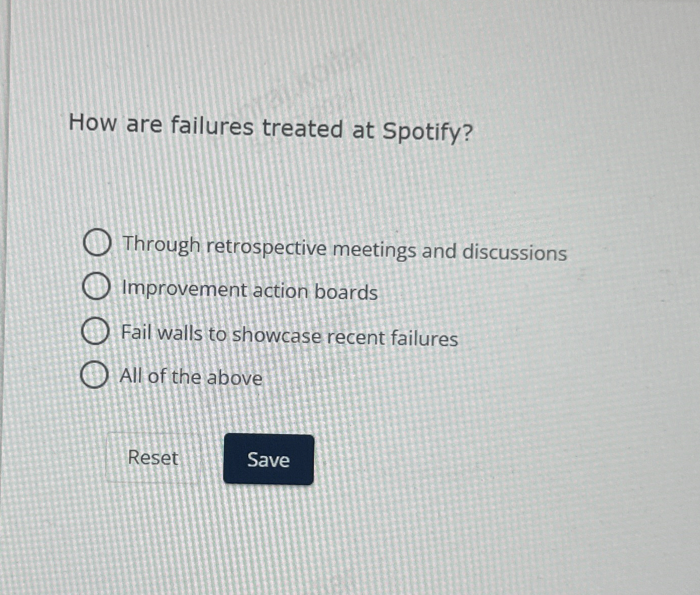Image resolution: width=700 pixels, height=595 pixels.
Task: Click the answer text mentioning retrospective meetings
Action: point(343,249)
